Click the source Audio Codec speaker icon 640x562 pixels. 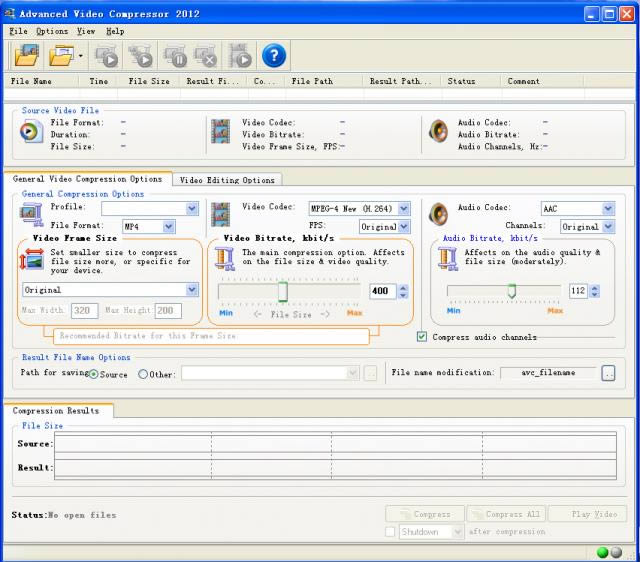point(438,131)
